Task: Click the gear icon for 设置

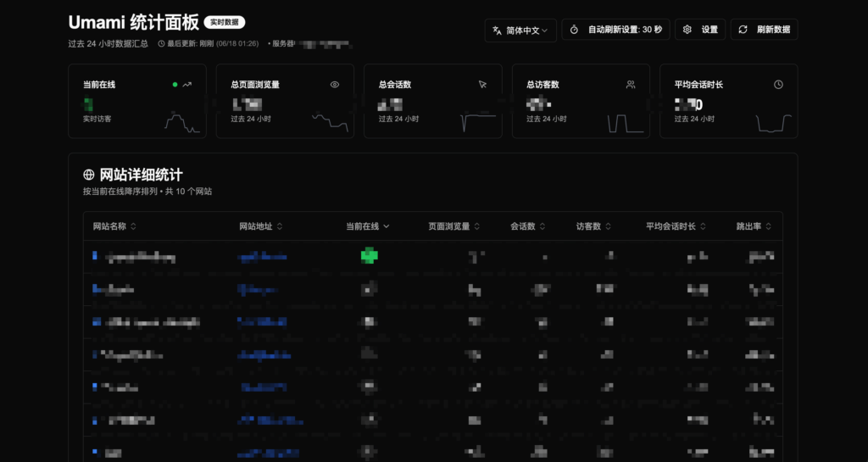Action: pos(687,30)
